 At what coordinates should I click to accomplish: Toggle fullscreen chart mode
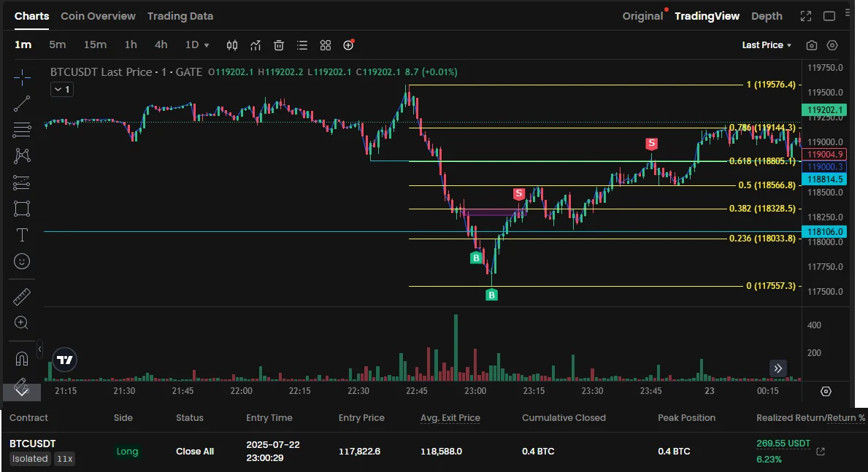click(806, 16)
